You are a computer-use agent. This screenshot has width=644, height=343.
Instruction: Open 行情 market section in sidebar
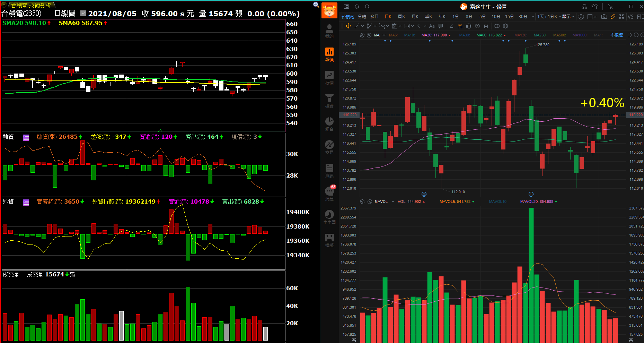click(x=329, y=78)
